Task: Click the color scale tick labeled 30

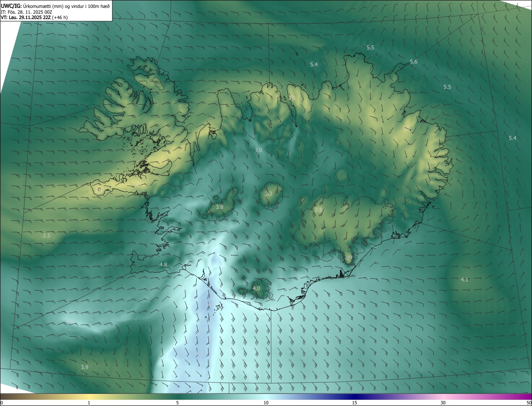Action: point(443,403)
